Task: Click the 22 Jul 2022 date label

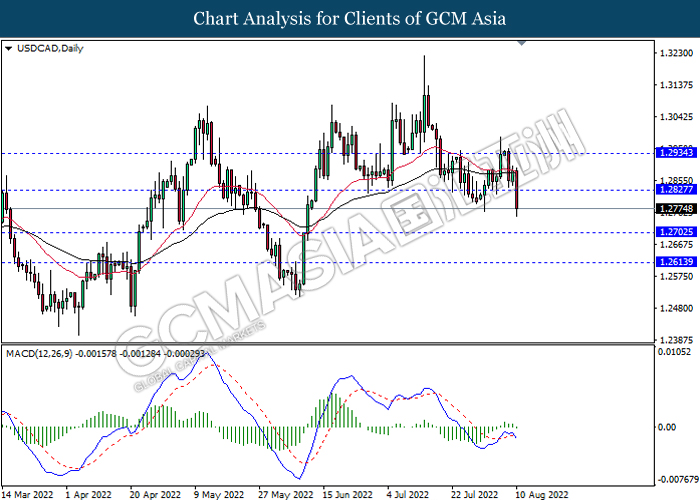Action: (x=475, y=495)
